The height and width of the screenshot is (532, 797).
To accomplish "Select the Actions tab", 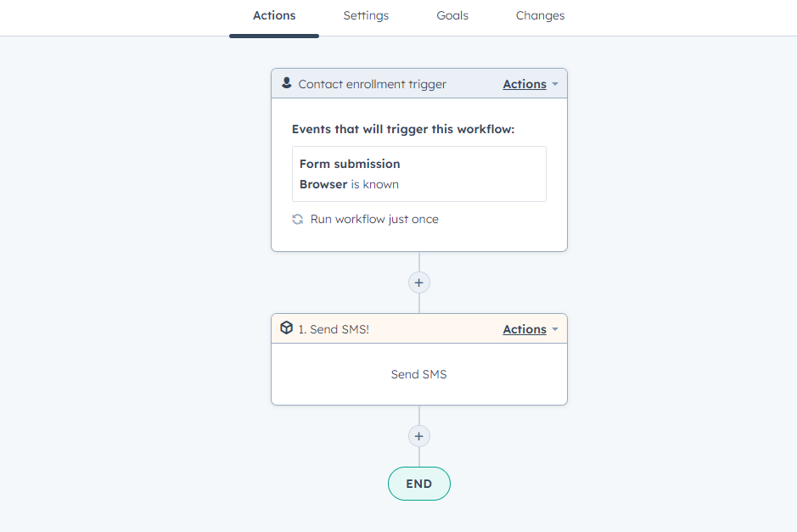I will click(x=274, y=15).
